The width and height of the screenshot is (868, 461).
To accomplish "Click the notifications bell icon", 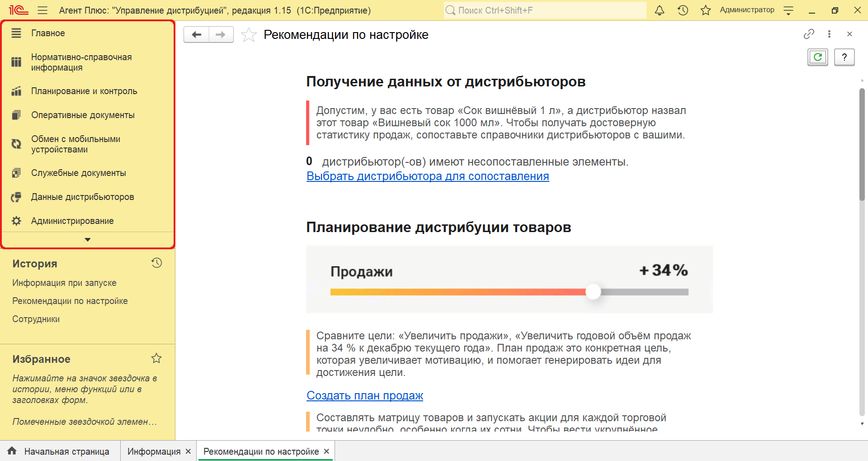I will click(x=660, y=10).
